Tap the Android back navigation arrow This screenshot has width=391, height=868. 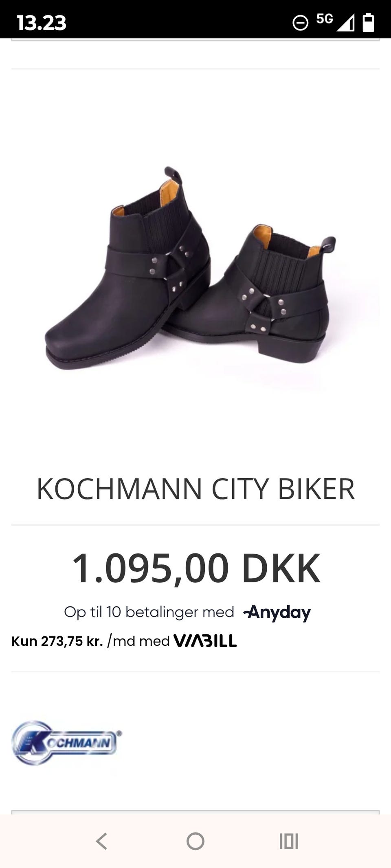click(101, 841)
